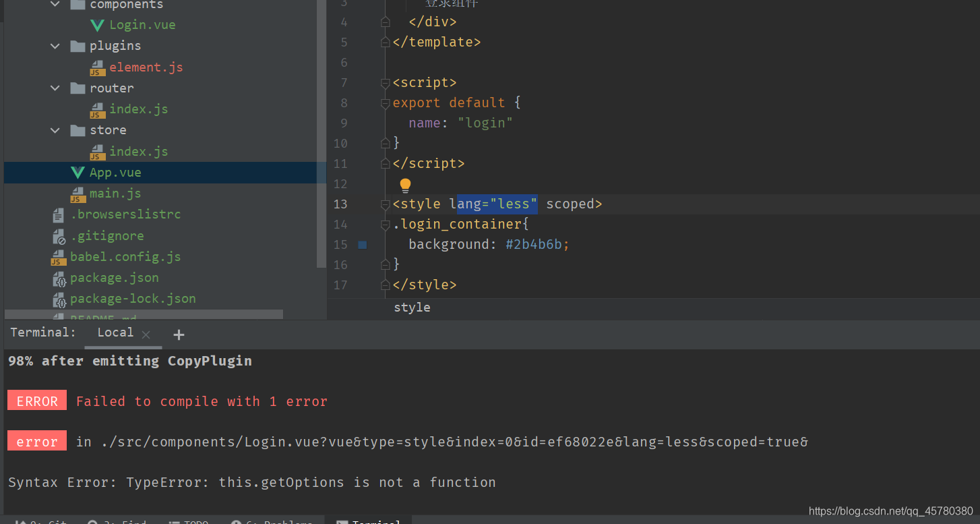This screenshot has width=980, height=524.
Task: Click the JS icon of store's index.js
Action: (97, 152)
